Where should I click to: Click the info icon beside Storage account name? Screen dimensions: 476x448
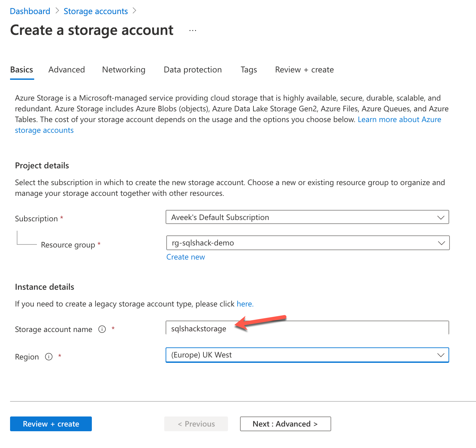(102, 329)
